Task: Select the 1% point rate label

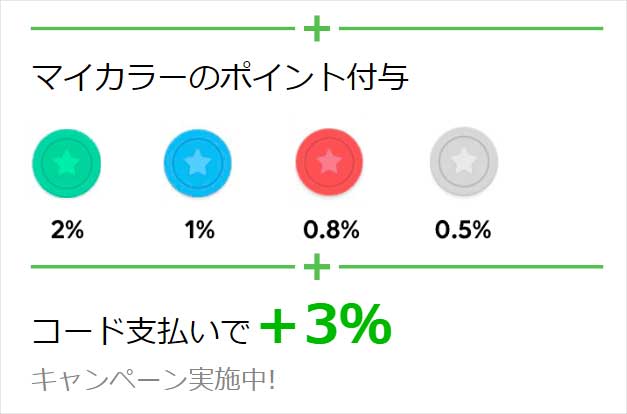Action: 199,230
